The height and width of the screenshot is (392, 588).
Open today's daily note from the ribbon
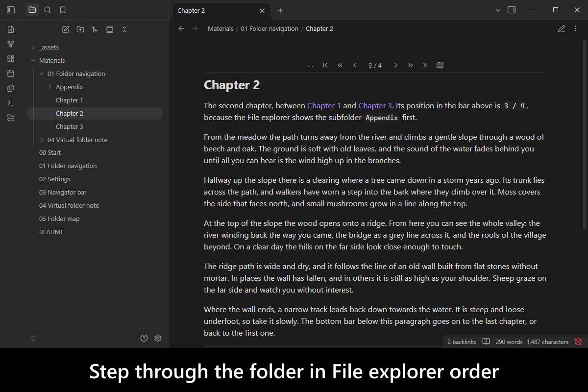pyautogui.click(x=11, y=73)
